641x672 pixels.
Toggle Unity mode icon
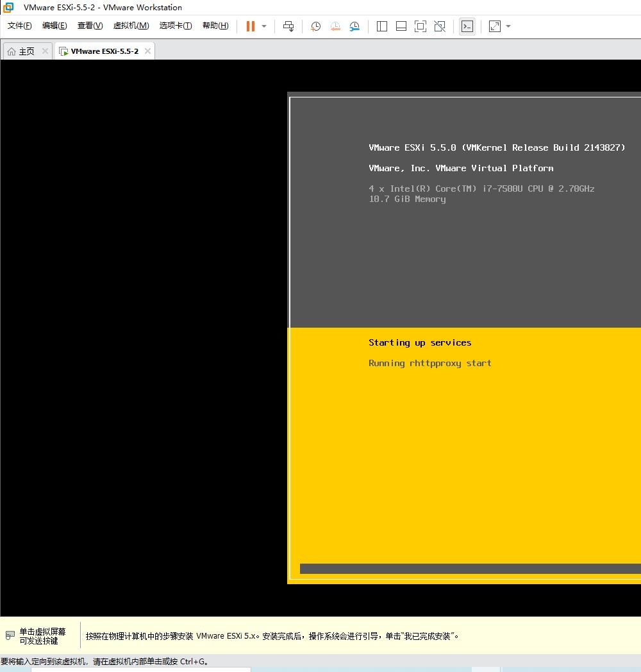(440, 26)
